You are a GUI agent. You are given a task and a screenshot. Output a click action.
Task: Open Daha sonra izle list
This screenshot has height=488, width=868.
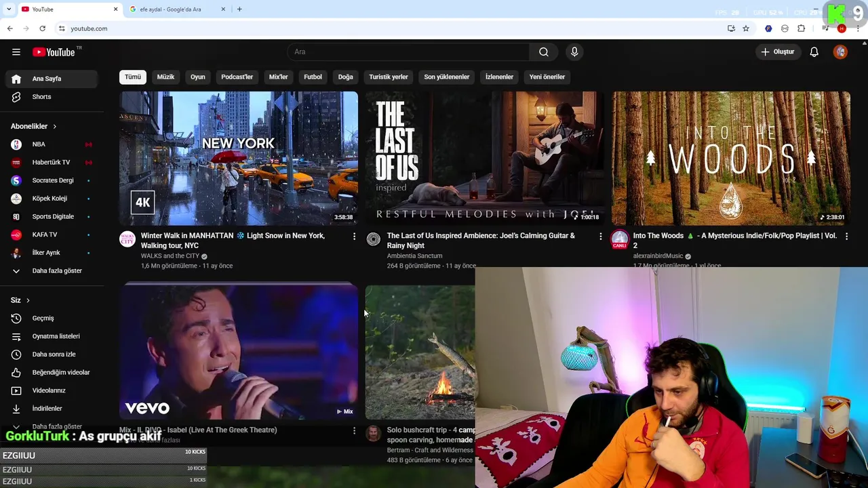[x=52, y=354]
